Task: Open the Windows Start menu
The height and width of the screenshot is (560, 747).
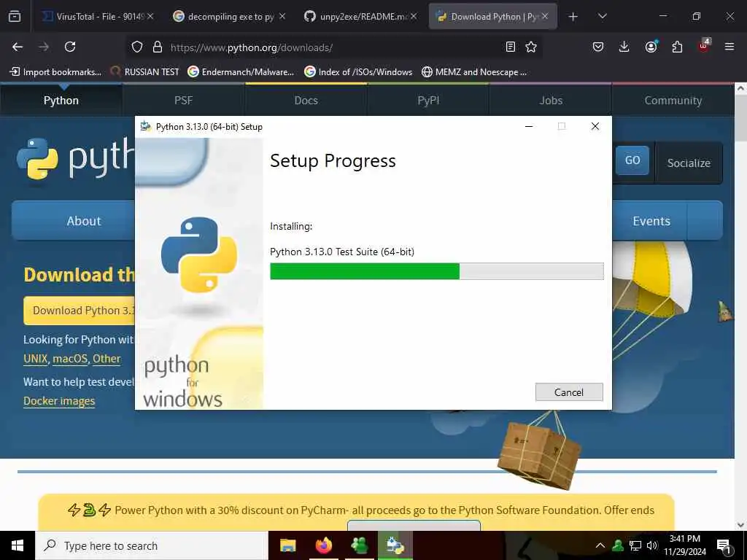Action: point(18,545)
